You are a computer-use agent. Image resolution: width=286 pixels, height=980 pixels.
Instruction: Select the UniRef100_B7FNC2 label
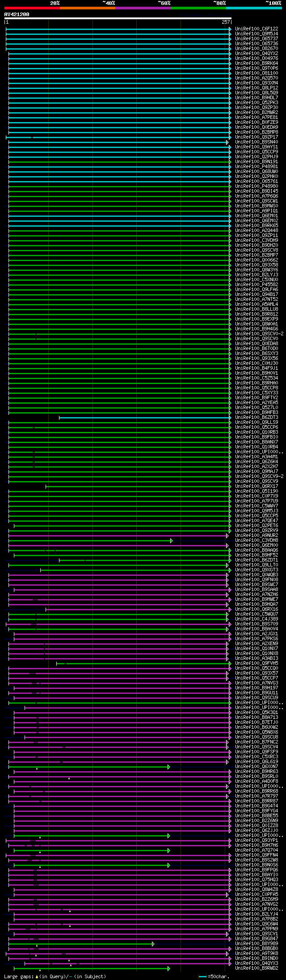[257, 742]
